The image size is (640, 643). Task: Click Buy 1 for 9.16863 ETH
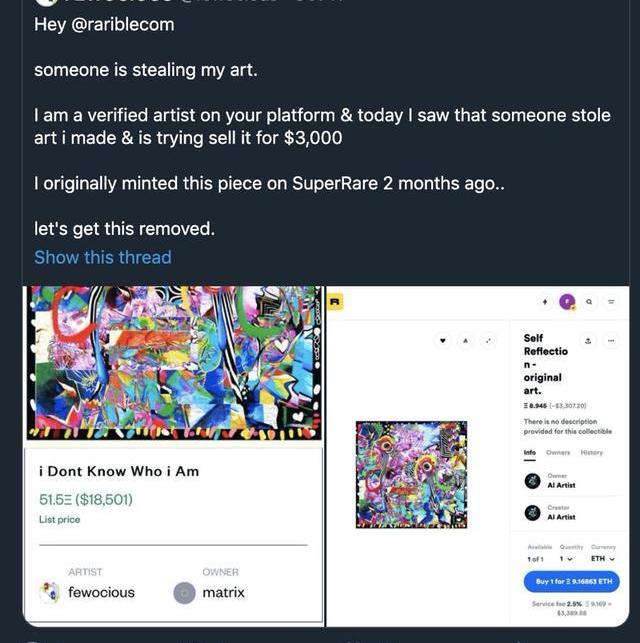(x=571, y=581)
